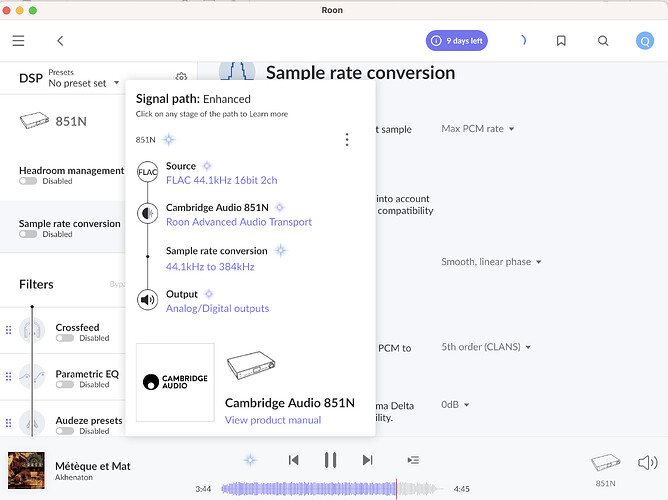The height and width of the screenshot is (500, 668).
Task: Expand the 0dB gain dropdown
Action: point(455,405)
